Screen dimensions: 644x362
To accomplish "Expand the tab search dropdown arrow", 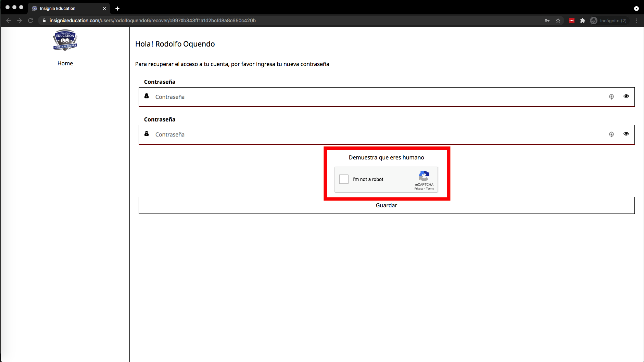I will [x=636, y=9].
